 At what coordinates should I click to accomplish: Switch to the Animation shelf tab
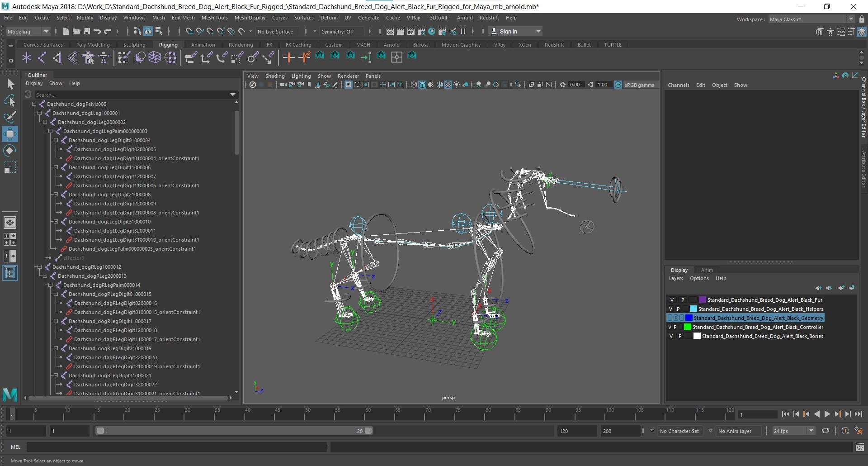(x=203, y=45)
